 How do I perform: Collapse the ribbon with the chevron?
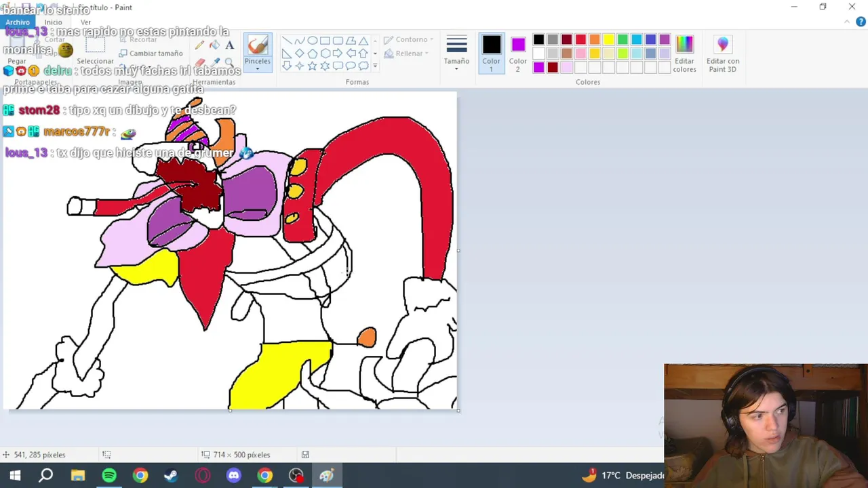tap(847, 22)
